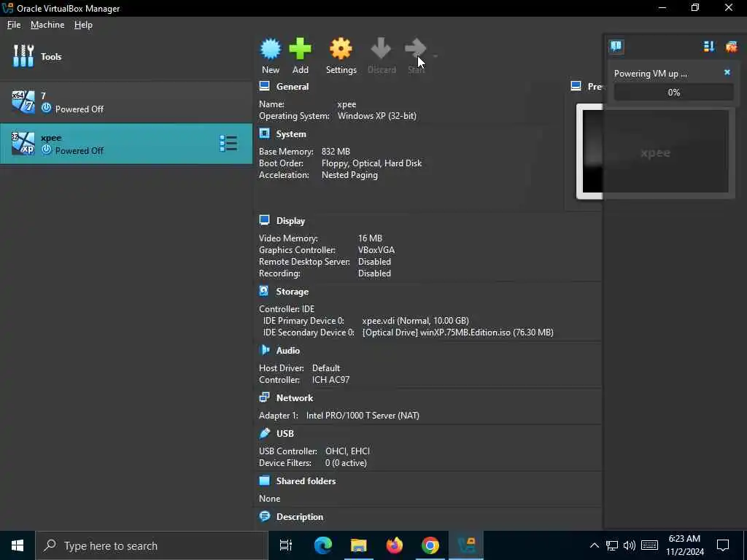
Task: Open the Settings gear for xpee
Action: (341, 49)
